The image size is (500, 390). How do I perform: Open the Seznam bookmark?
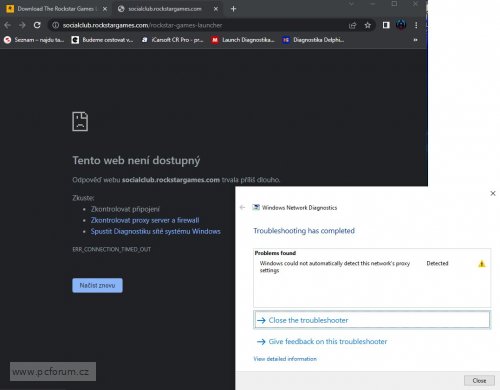coord(34,40)
